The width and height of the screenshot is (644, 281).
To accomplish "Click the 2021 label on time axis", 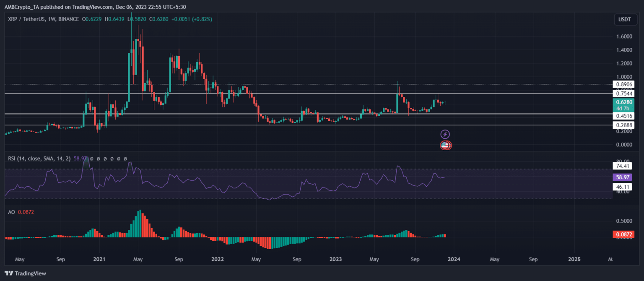I will tap(99, 259).
